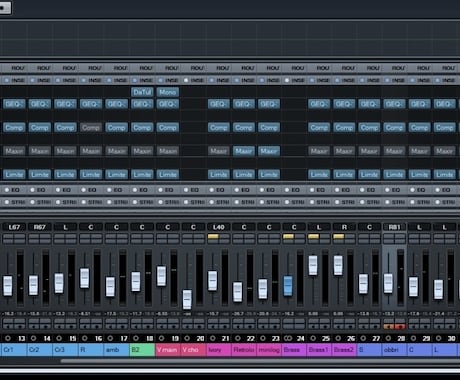
Task: Click the monitor circle icon on channel 15
Action: pos(59,338)
